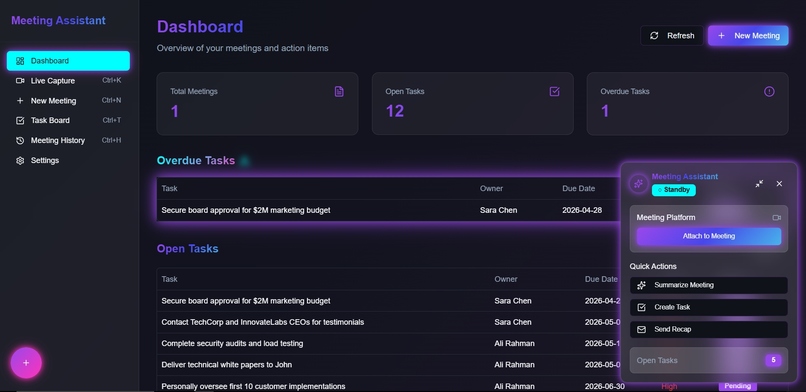
Task: Click the Ctrl+H shortcut hint
Action: [x=112, y=140]
